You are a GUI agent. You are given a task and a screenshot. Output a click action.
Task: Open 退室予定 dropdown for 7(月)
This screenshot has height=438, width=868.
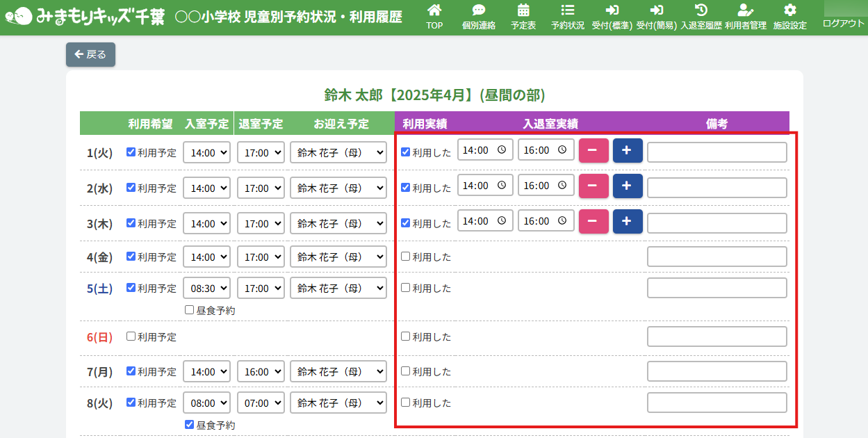click(x=261, y=372)
